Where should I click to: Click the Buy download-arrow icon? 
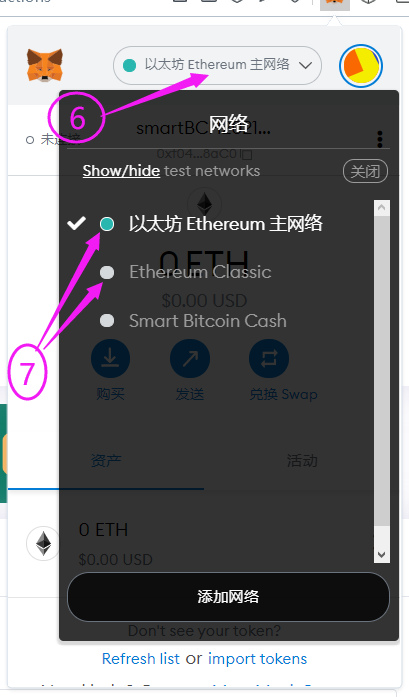pos(110,358)
